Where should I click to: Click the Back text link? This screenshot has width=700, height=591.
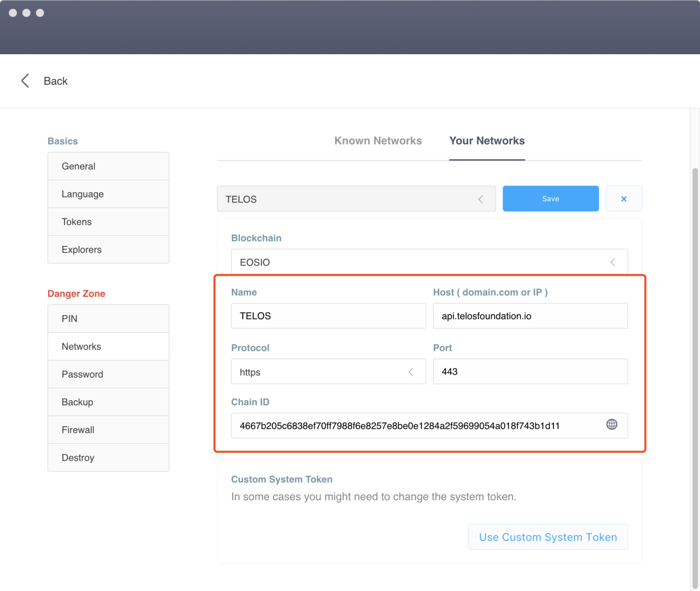(x=56, y=81)
